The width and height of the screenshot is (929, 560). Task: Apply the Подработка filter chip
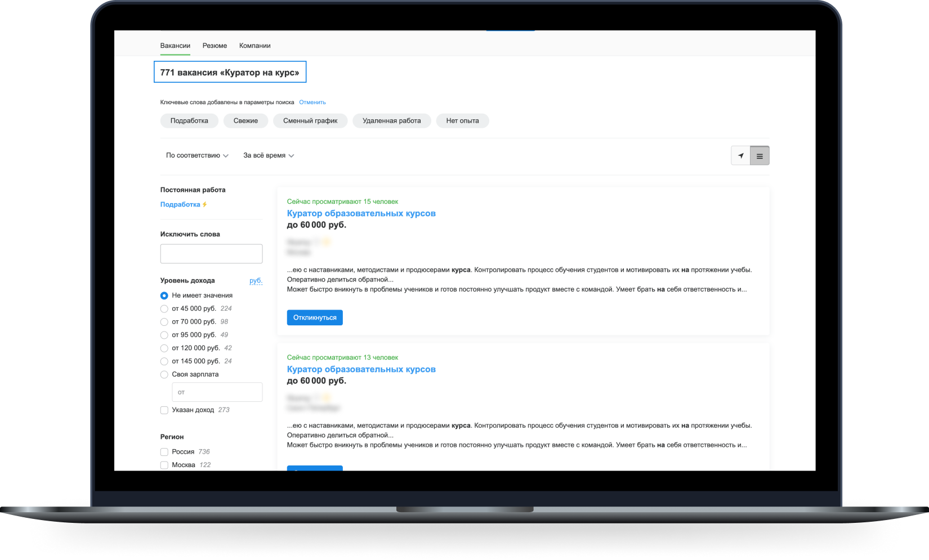[189, 121]
